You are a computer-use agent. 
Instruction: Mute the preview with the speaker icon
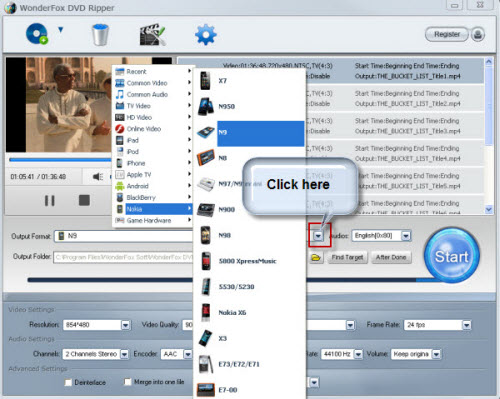[98, 176]
